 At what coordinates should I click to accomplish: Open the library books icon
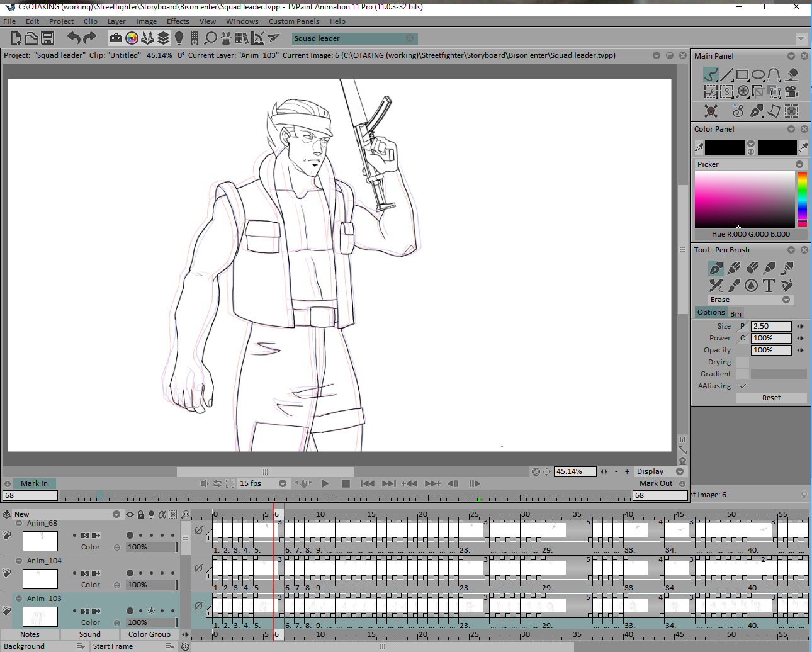tap(242, 38)
